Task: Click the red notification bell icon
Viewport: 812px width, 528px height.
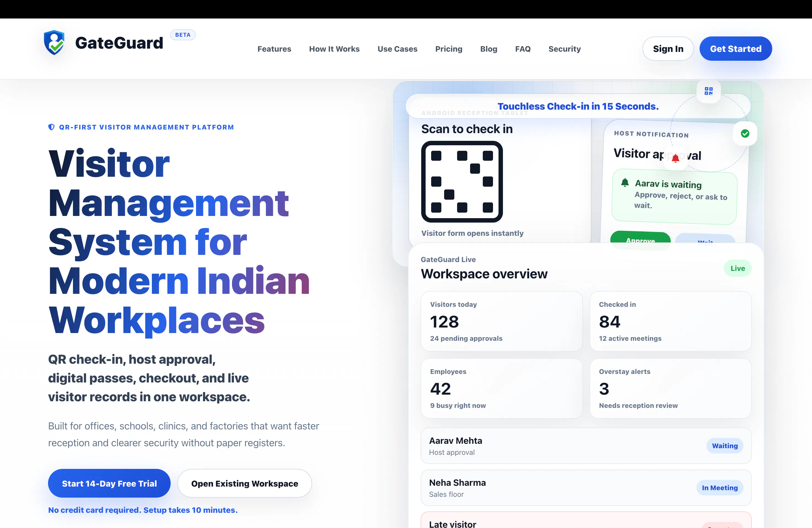Action: 676,158
